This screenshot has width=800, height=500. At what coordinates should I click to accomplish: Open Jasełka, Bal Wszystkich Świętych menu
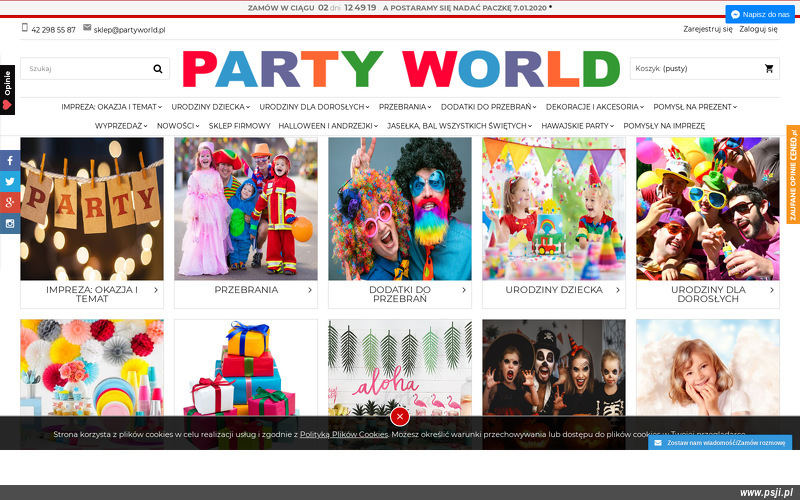(x=459, y=126)
